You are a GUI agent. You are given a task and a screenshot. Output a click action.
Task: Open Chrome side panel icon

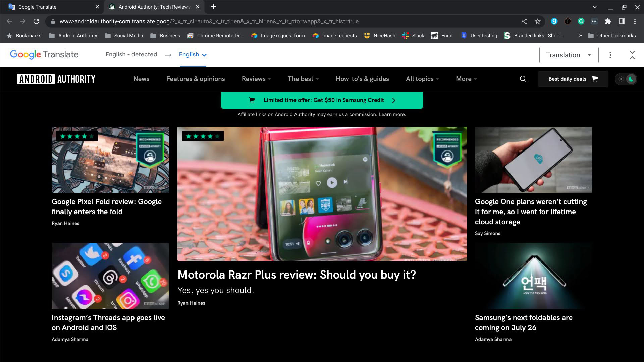(621, 21)
